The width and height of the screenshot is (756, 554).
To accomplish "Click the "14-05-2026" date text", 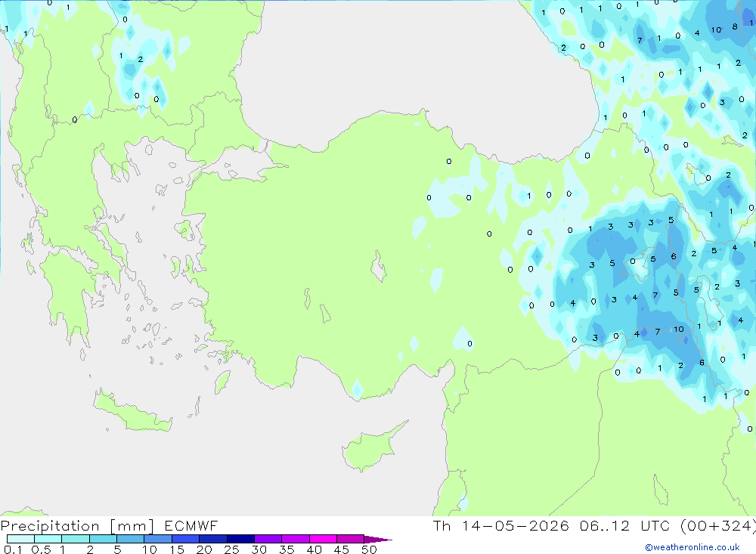I will point(516,525).
